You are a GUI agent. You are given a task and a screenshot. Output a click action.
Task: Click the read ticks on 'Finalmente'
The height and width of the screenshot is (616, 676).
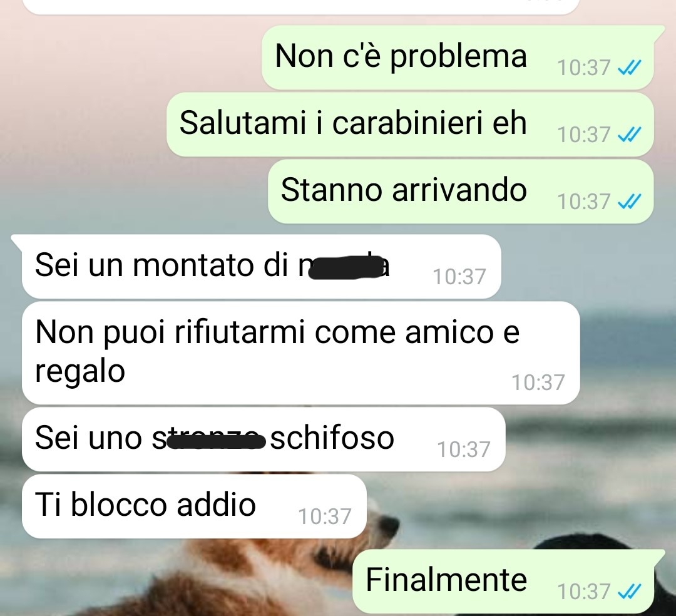tap(630, 592)
